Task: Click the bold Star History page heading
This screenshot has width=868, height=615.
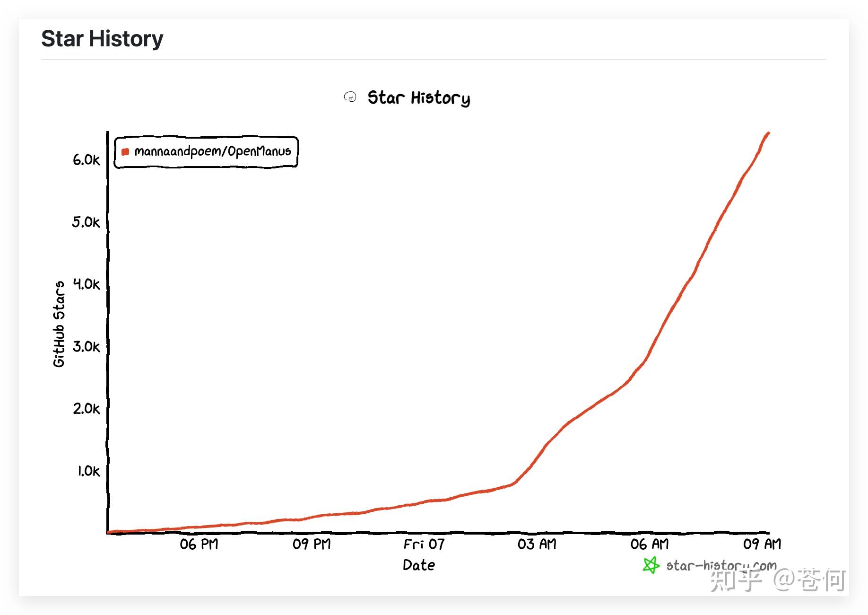Action: click(102, 39)
